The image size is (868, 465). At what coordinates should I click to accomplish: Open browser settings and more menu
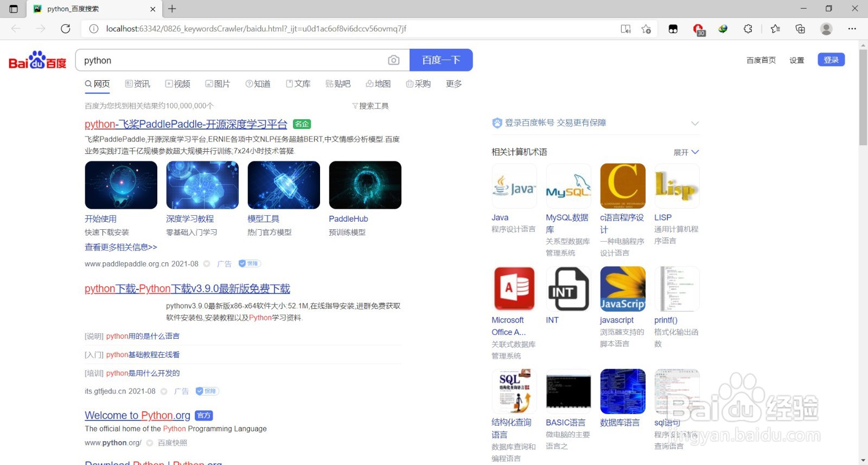click(x=852, y=29)
